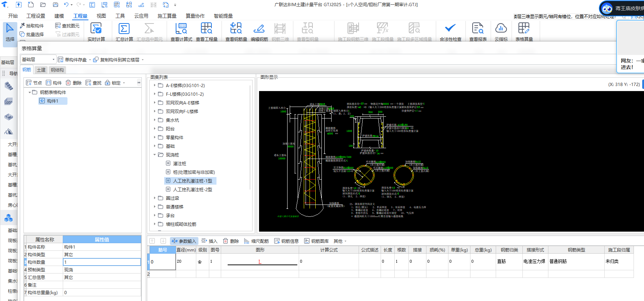Switch to the 钢筋 tab
Screen dimensions: 644x301
27,70
